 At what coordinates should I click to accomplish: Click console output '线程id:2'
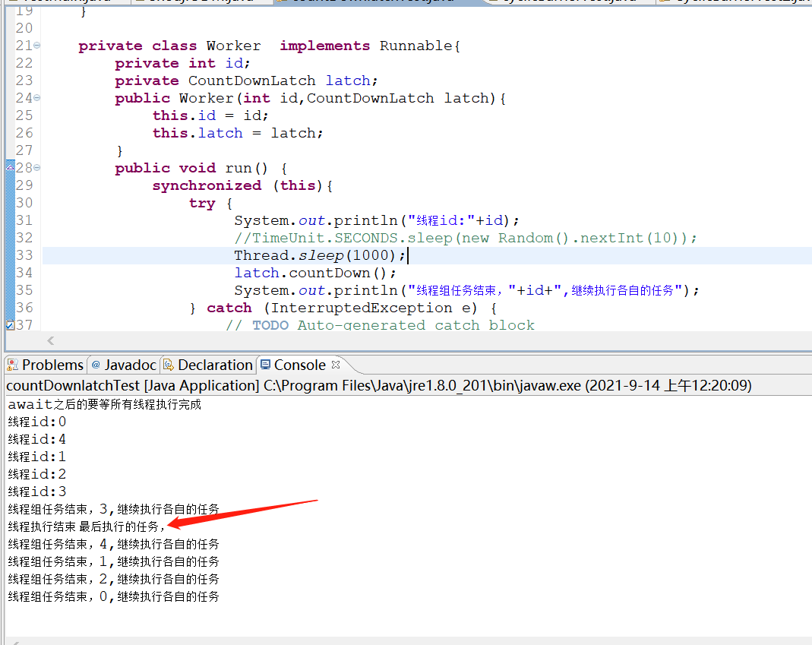click(x=36, y=474)
